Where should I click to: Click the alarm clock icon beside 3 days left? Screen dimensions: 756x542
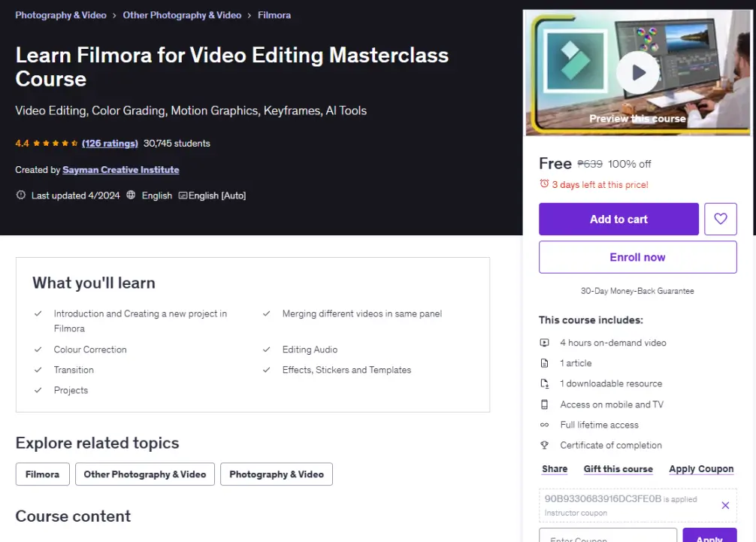(544, 183)
